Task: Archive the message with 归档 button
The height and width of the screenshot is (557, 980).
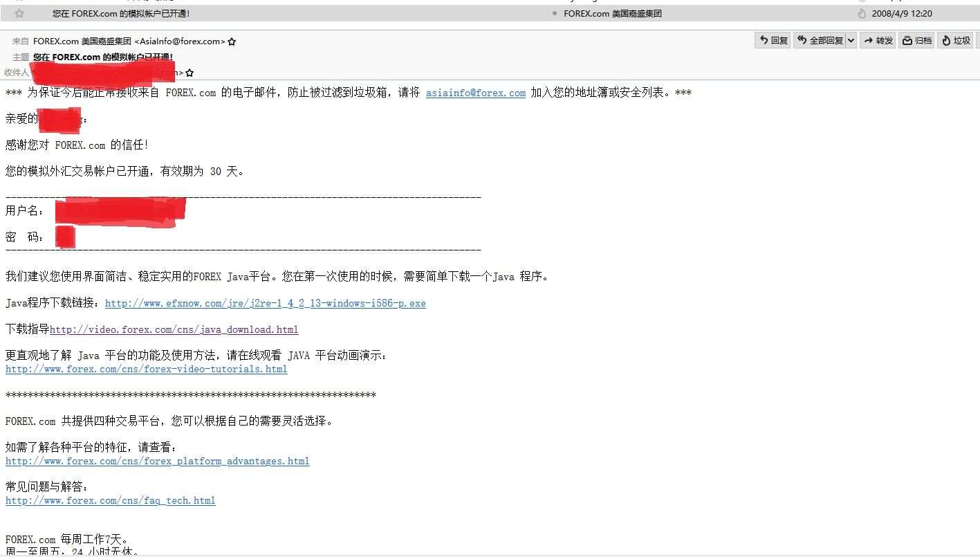Action: [x=916, y=40]
